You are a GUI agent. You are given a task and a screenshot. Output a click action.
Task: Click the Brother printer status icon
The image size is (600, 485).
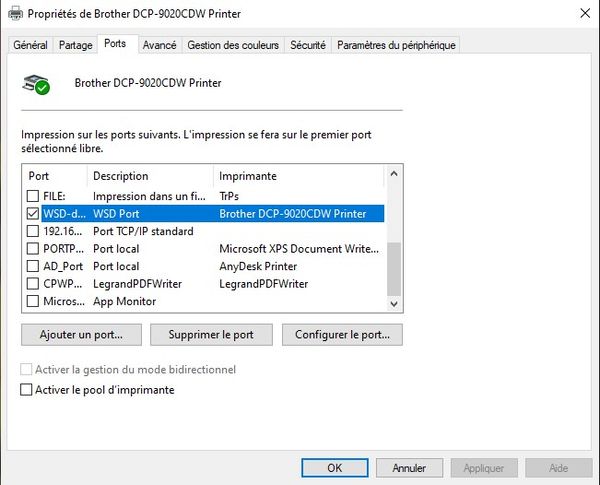[36, 84]
